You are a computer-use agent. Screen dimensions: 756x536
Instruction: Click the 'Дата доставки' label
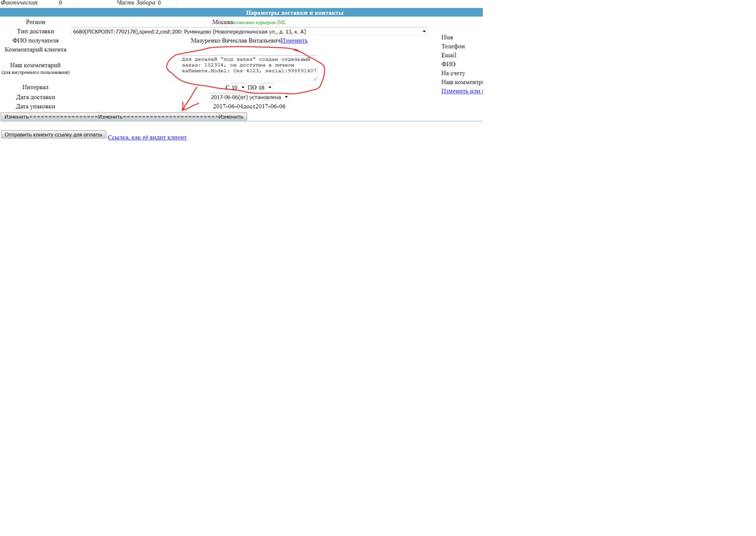[35, 97]
